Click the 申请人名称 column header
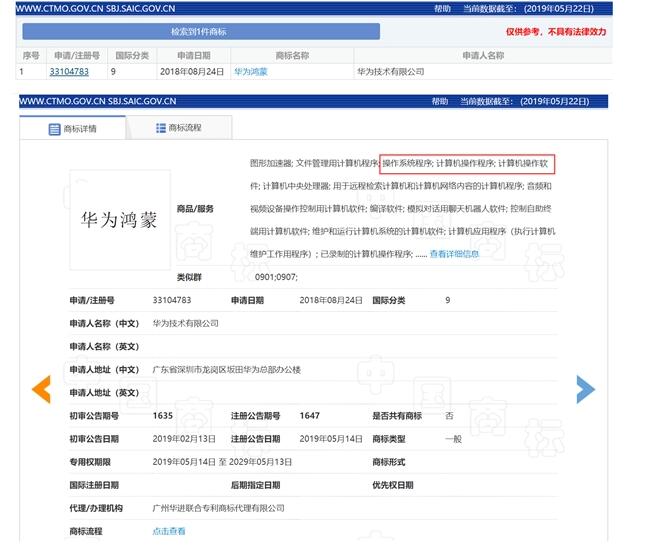 point(483,56)
